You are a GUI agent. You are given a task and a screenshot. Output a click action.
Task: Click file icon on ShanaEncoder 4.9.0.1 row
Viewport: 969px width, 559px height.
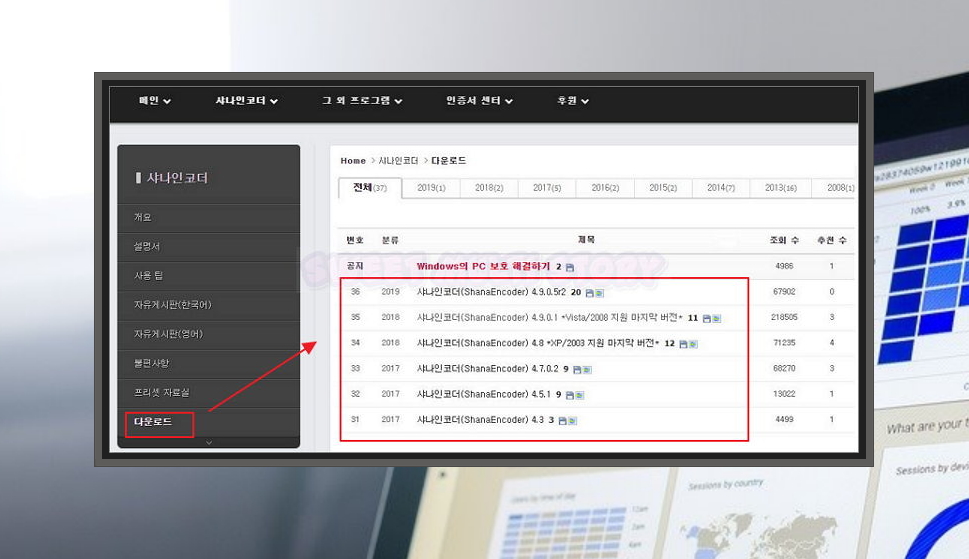(x=707, y=319)
